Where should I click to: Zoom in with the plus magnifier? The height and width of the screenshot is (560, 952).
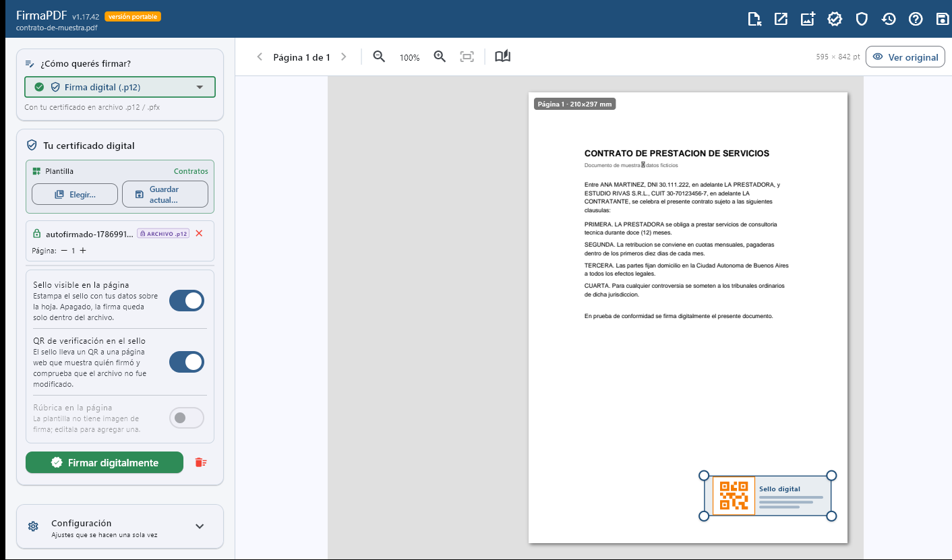click(440, 57)
